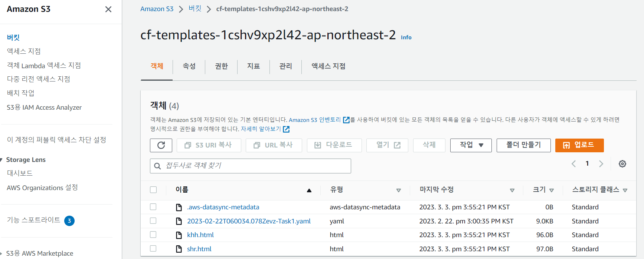Click the refresh objects icon button

(161, 145)
